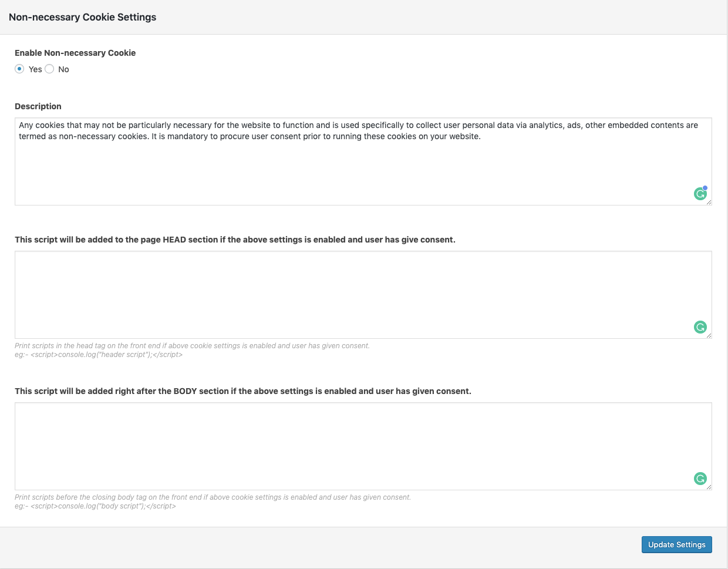
Task: Click the closing body tag hint text
Action: 213,497
